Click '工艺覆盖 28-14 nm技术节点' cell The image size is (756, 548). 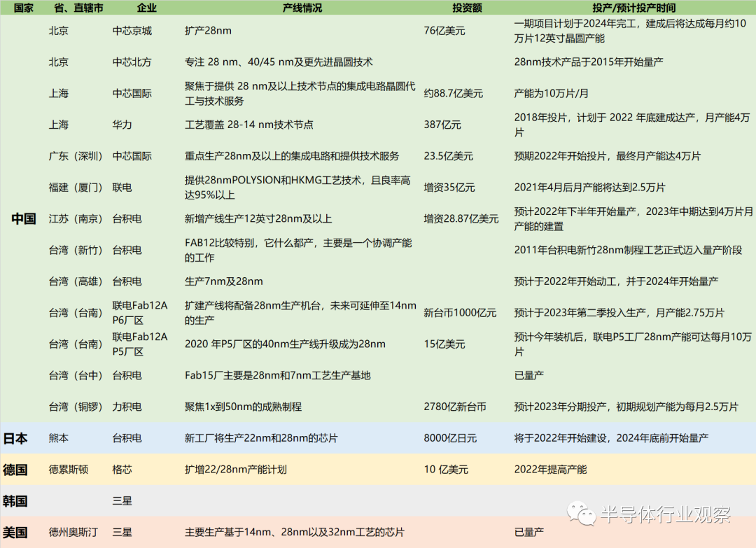pos(248,125)
